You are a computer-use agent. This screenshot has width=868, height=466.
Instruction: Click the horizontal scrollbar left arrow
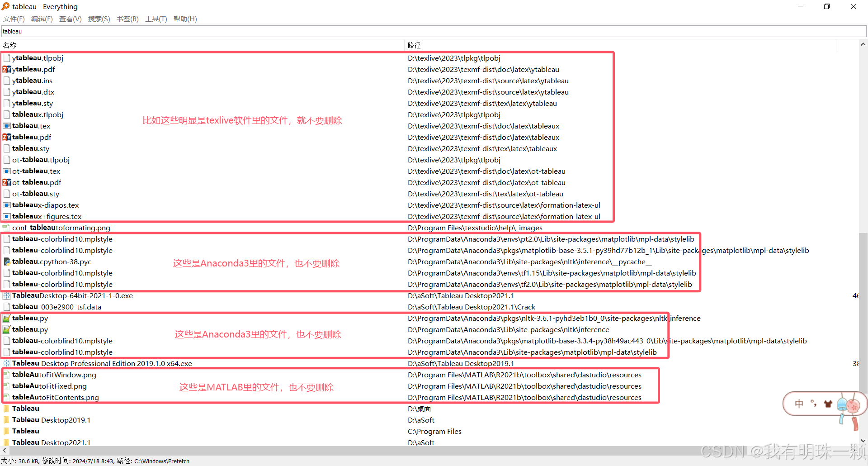(5, 451)
